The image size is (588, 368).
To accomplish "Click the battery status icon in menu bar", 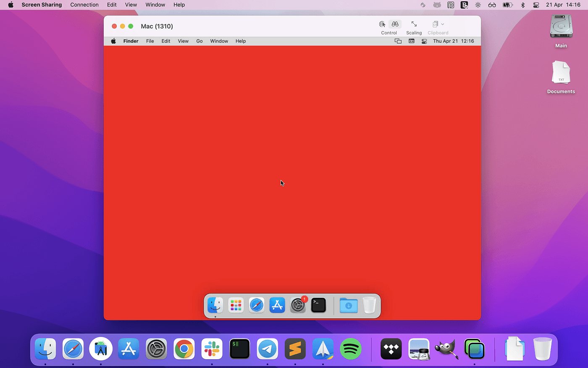I will [508, 5].
